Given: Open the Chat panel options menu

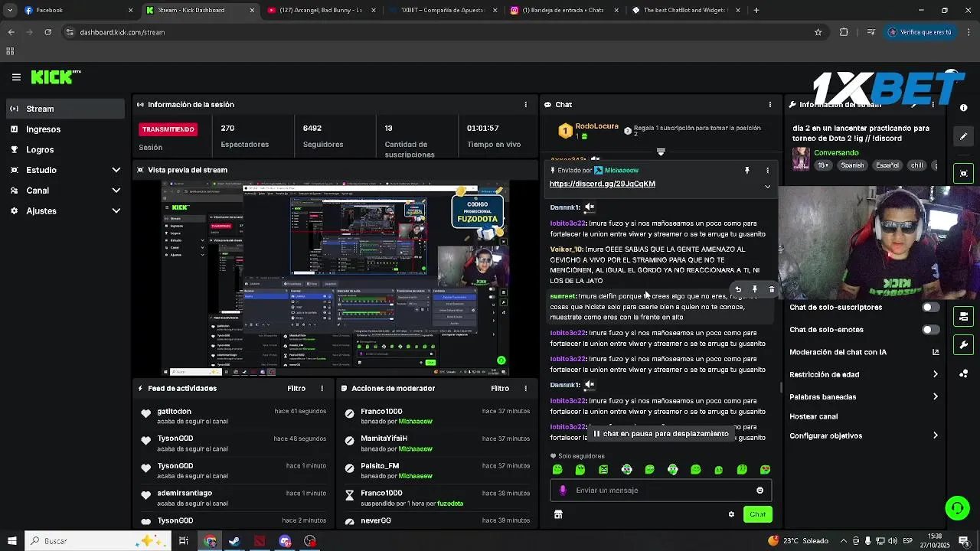Looking at the screenshot, I should (769, 105).
